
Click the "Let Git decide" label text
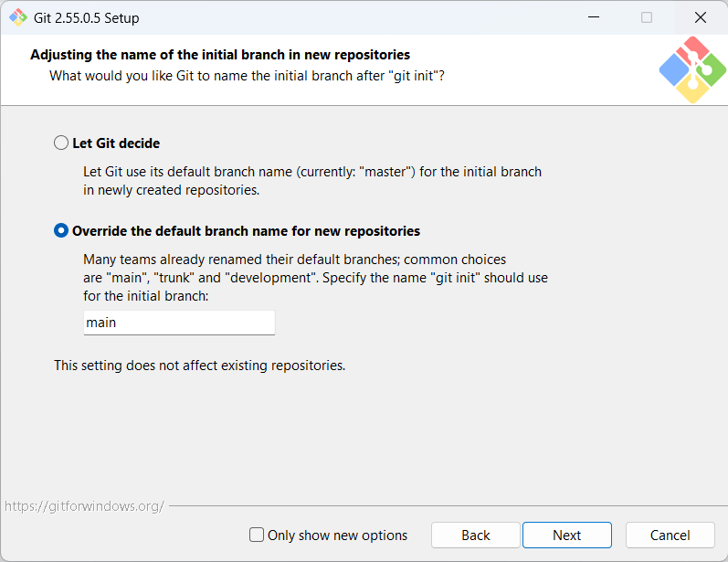(116, 143)
